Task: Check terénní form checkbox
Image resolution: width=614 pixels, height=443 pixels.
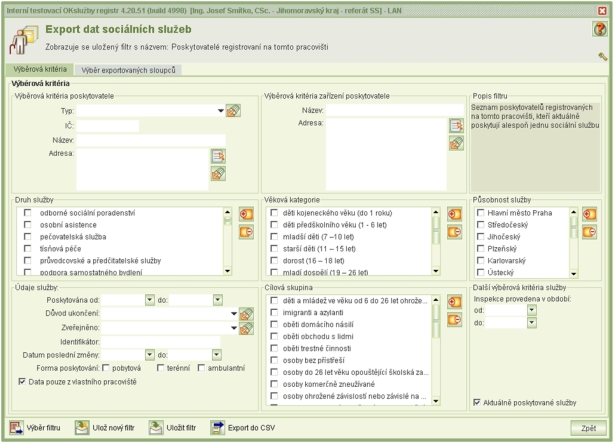Action: point(160,368)
